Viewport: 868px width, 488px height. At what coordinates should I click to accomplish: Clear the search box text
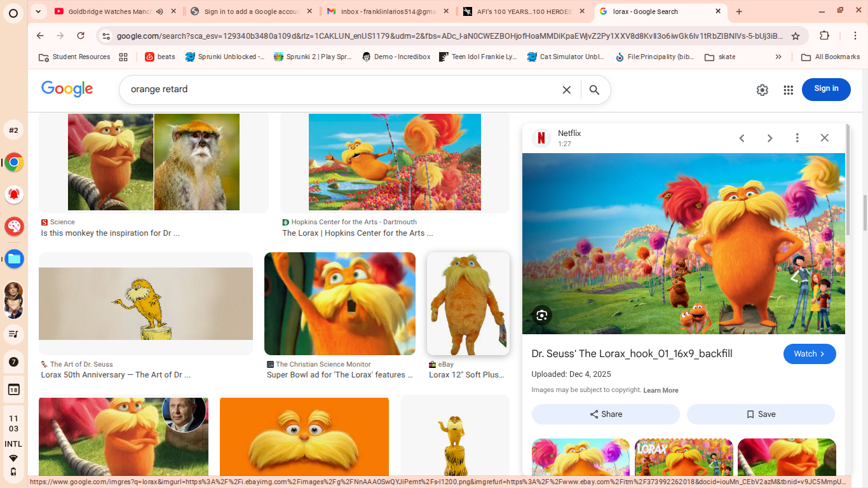(x=566, y=90)
